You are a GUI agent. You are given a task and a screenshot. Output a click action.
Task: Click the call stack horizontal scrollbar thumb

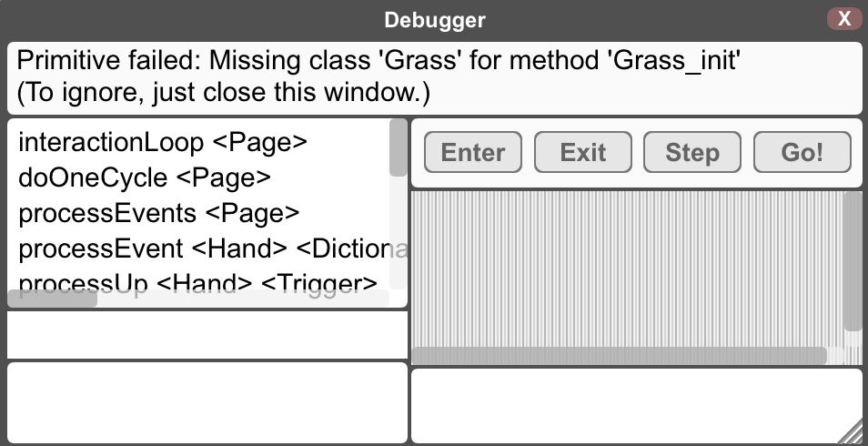click(53, 299)
